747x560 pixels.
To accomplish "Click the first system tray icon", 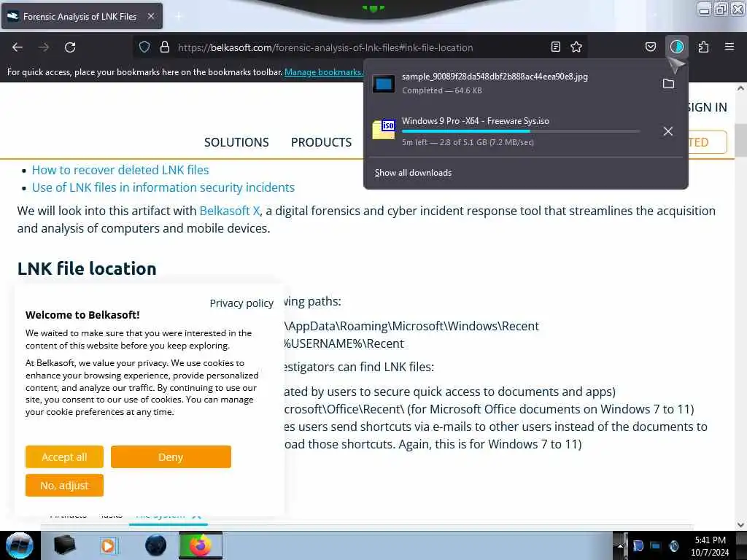I will point(638,545).
